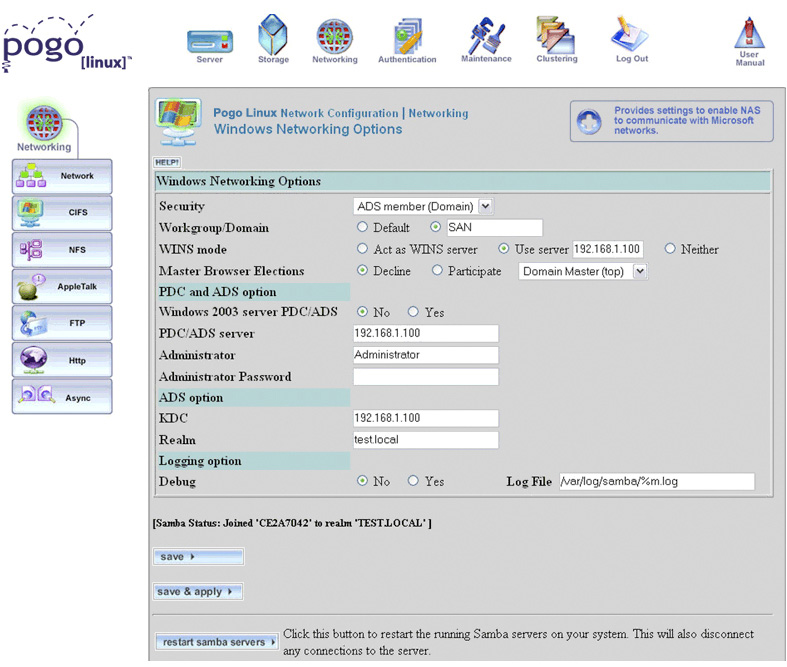The height and width of the screenshot is (667, 787).
Task: Open the Server section icon
Action: pyautogui.click(x=210, y=42)
